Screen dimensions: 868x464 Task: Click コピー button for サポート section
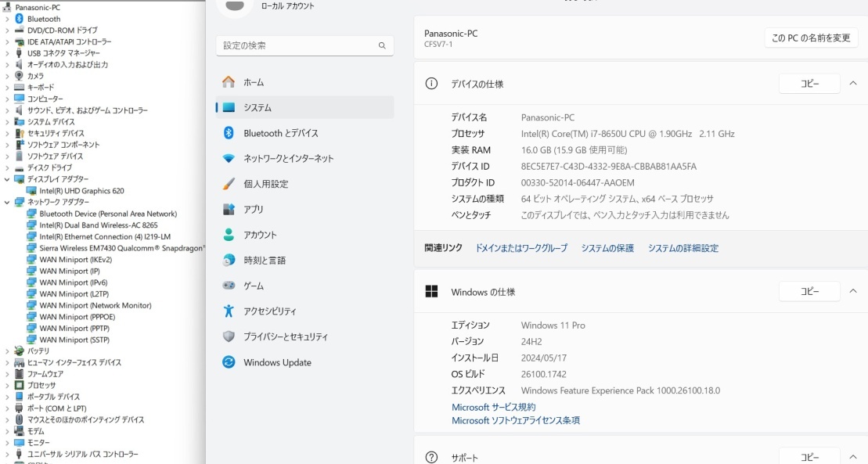[809, 457]
